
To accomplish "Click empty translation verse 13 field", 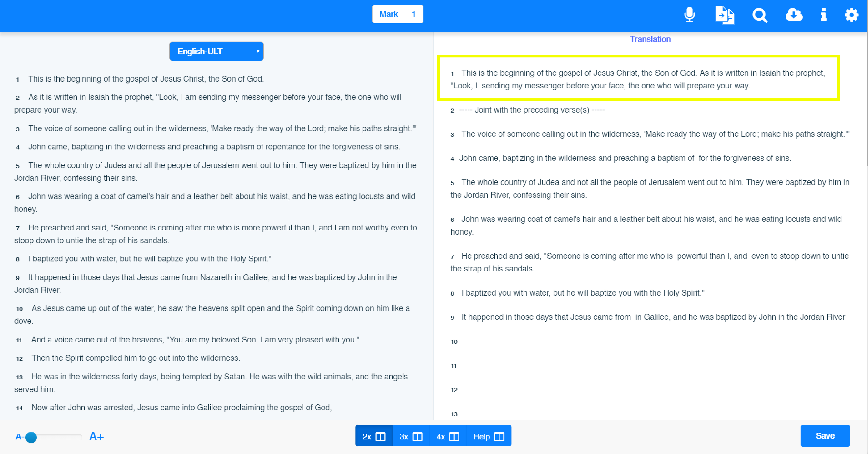I will pyautogui.click(x=650, y=414).
